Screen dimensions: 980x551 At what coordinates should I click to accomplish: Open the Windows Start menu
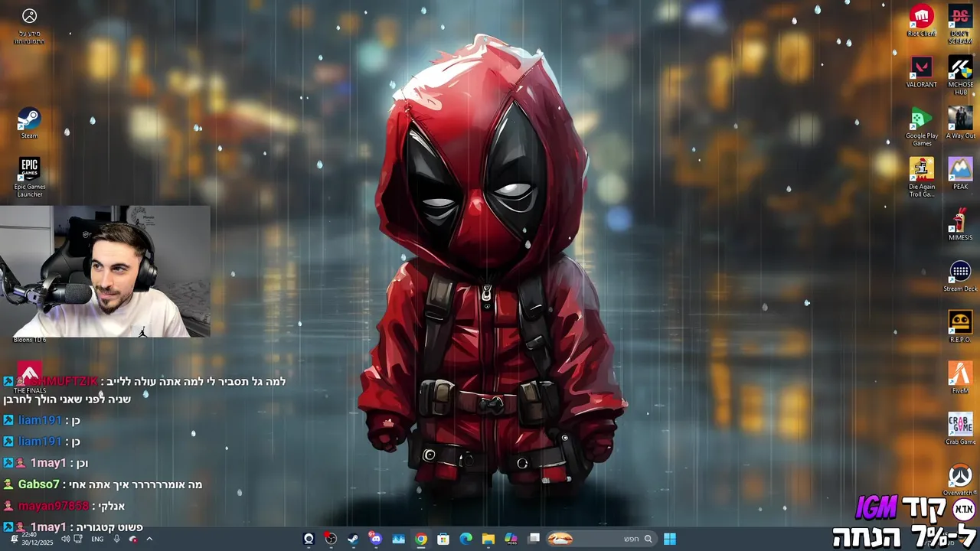coord(670,539)
